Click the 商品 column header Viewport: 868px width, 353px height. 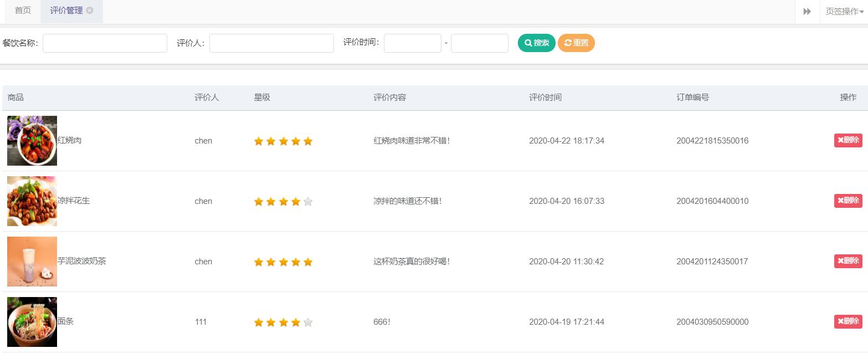point(16,98)
